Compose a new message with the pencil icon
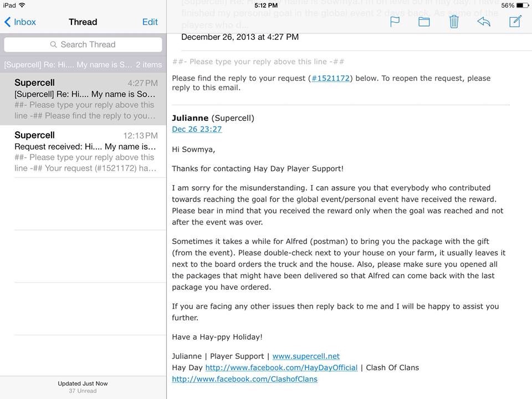Image resolution: width=532 pixels, height=399 pixels. pos(515,22)
